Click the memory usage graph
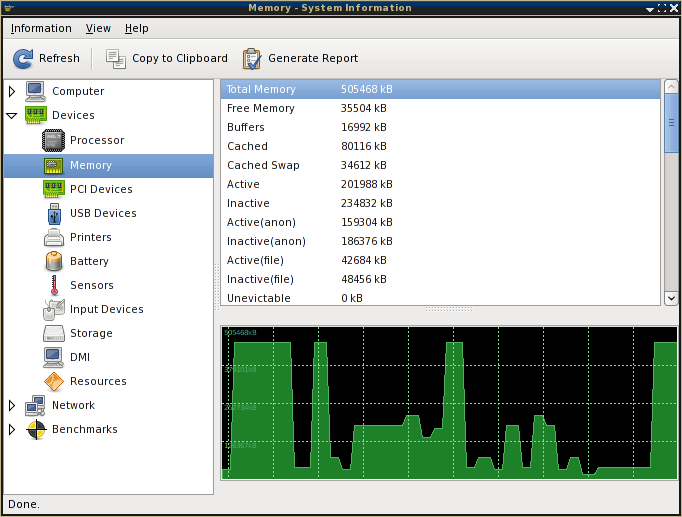 pos(449,403)
